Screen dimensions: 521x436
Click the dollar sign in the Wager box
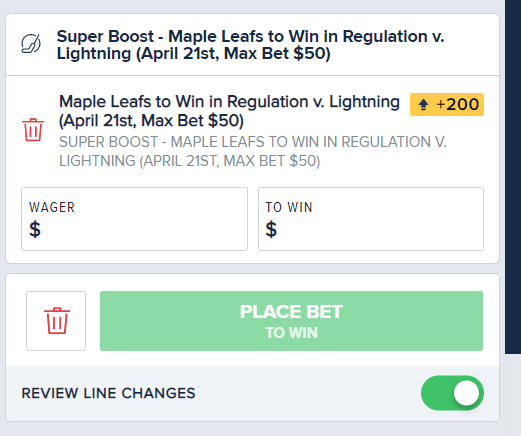pos(35,229)
